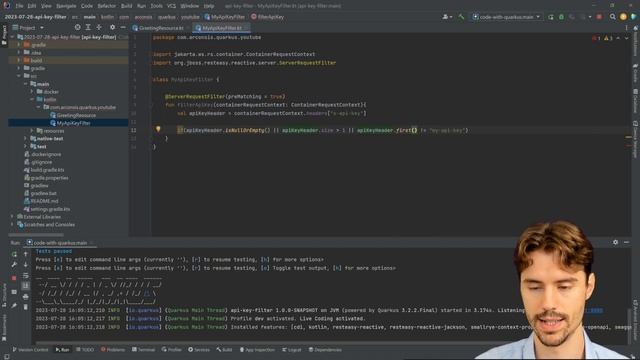
Task: Open Search Everywhere magnifier icon
Action: click(x=613, y=17)
